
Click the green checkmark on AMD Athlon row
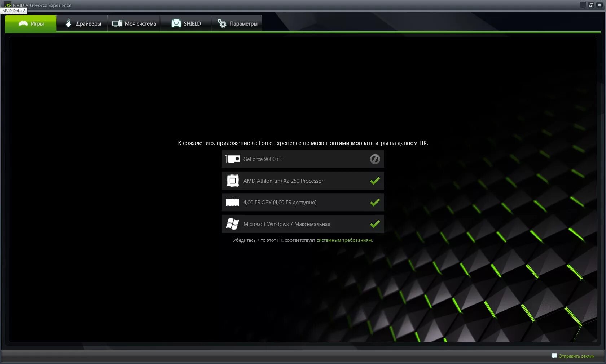pyautogui.click(x=375, y=181)
